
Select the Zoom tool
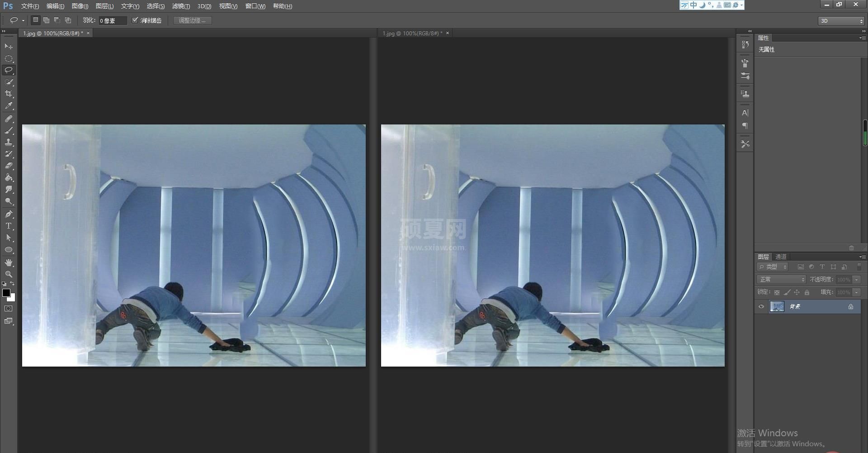tap(9, 274)
